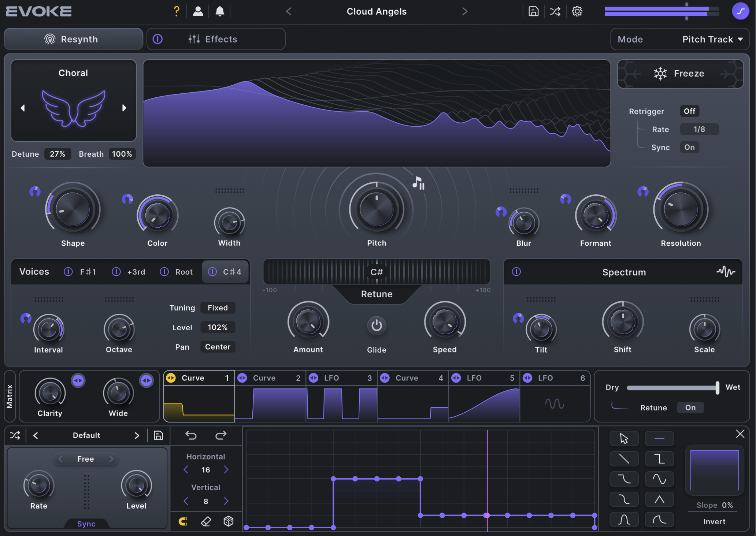Toggle the Glide power button
Screen dimensions: 756x536
click(x=377, y=325)
